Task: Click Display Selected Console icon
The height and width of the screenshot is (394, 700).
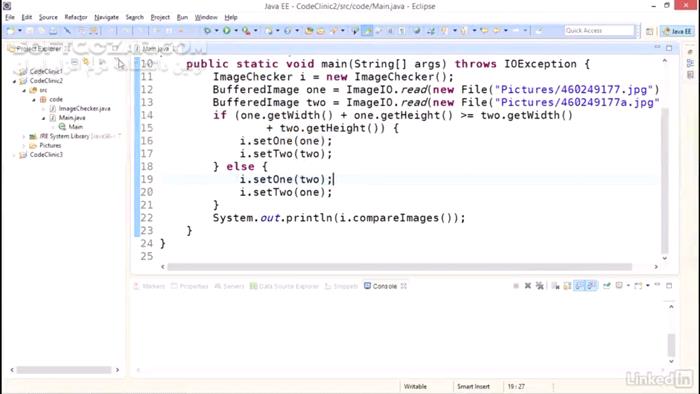Action: (619, 285)
